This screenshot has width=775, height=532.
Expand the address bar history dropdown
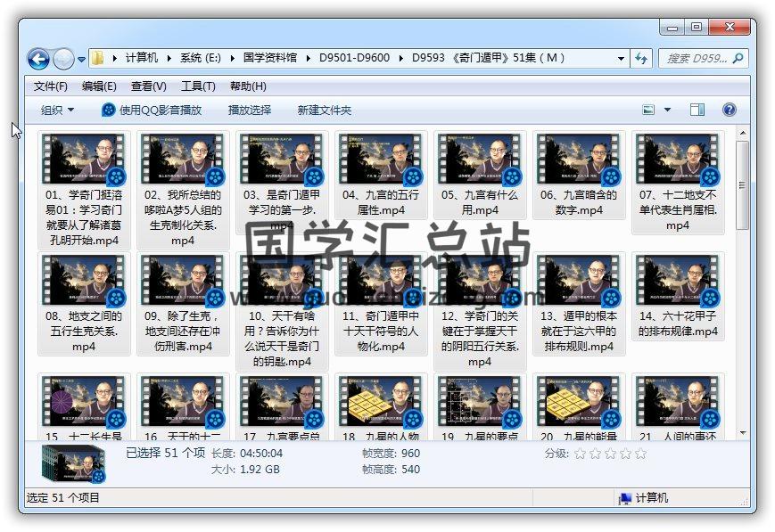(x=621, y=58)
